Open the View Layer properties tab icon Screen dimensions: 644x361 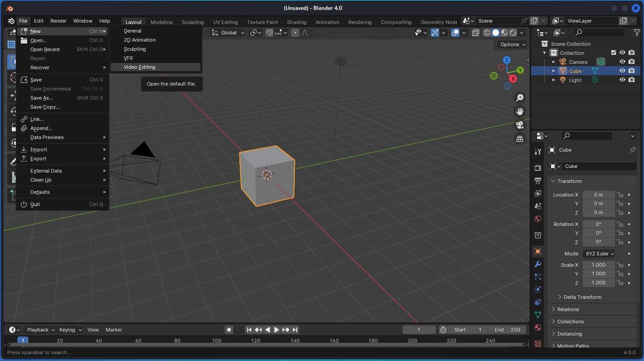538,193
